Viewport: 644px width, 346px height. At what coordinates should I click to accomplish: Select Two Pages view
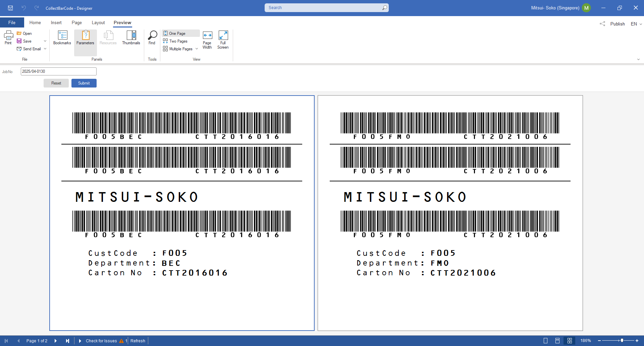tap(175, 41)
